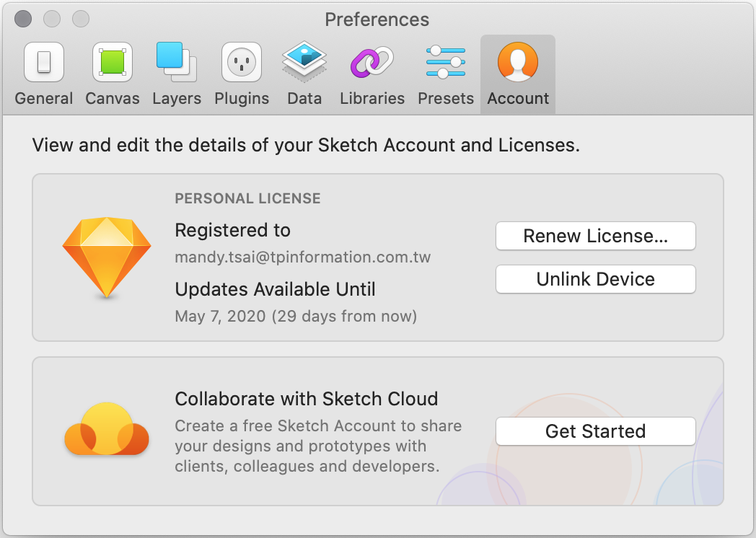Click the Plugins socket icon
This screenshot has width=756, height=538.
pos(242,62)
